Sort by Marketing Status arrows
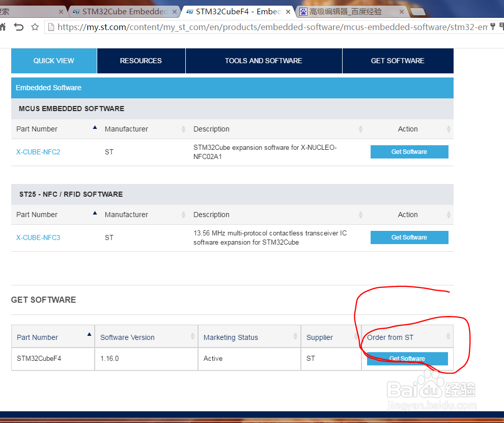The height and width of the screenshot is (423, 504). tap(295, 336)
